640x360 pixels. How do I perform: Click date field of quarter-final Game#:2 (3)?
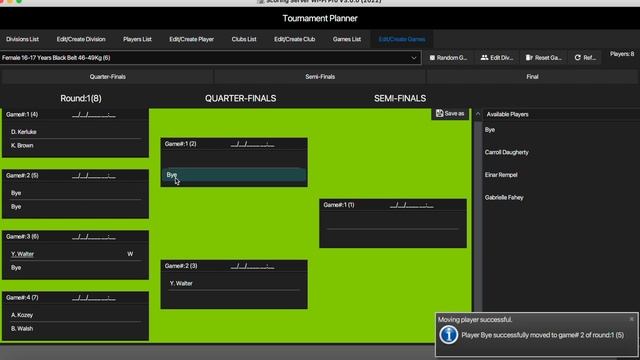click(x=252, y=266)
